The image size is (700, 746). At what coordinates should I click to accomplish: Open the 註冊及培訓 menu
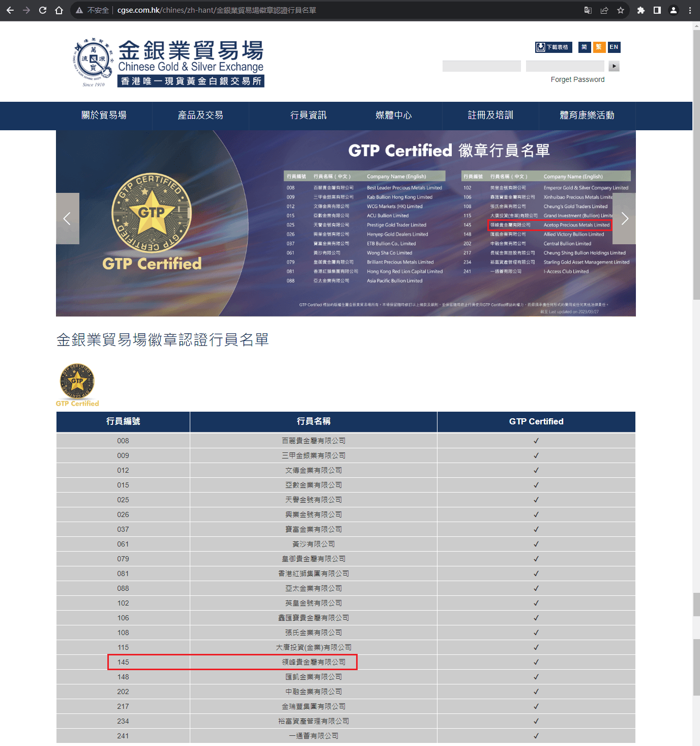[x=490, y=116]
